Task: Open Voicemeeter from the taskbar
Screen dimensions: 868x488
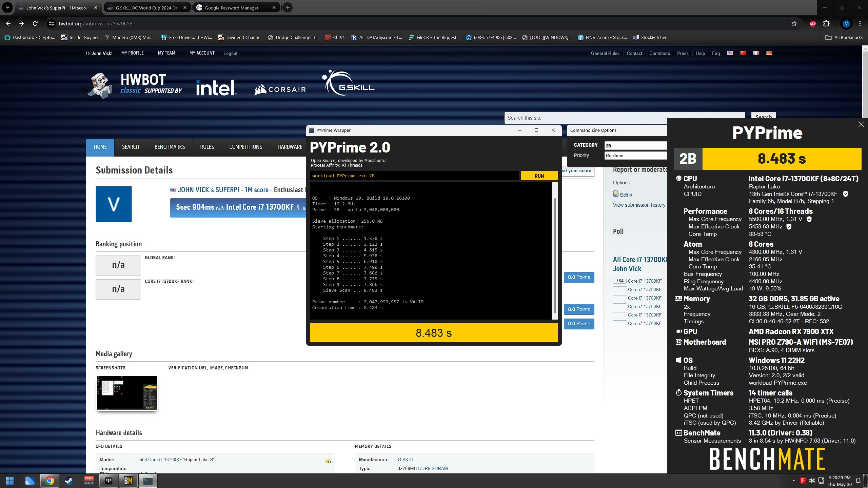Action: (89, 481)
